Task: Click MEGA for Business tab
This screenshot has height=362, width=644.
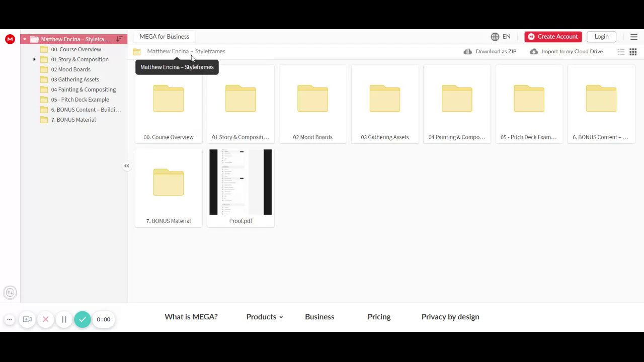Action: tap(165, 37)
